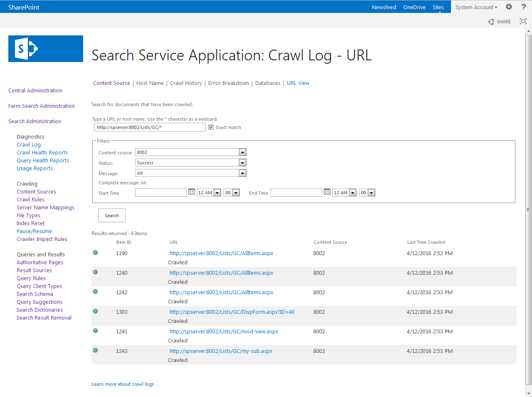Open Crawler Impact Rules link
Screen dimensions: 532x397
coord(42,239)
